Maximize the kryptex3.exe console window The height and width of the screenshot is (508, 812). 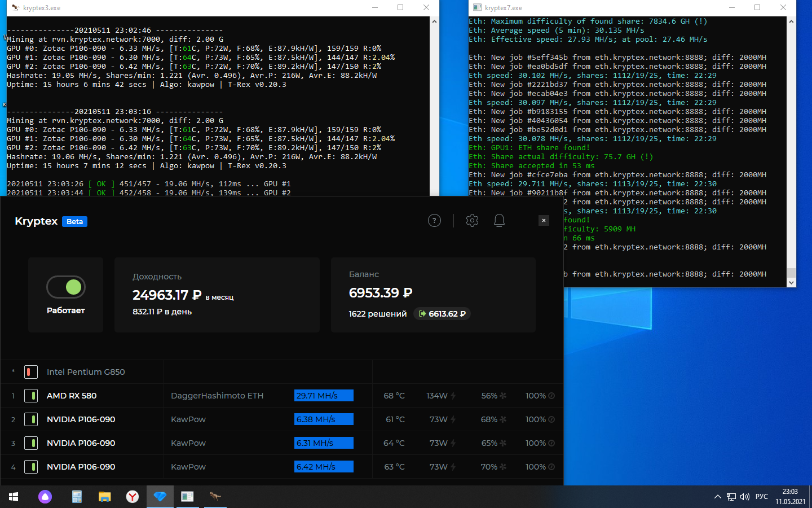tap(400, 8)
